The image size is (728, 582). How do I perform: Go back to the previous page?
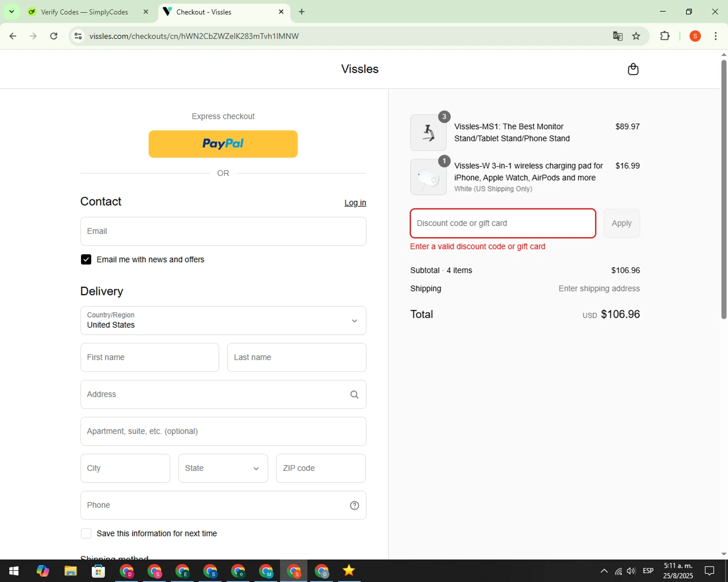coord(13,36)
